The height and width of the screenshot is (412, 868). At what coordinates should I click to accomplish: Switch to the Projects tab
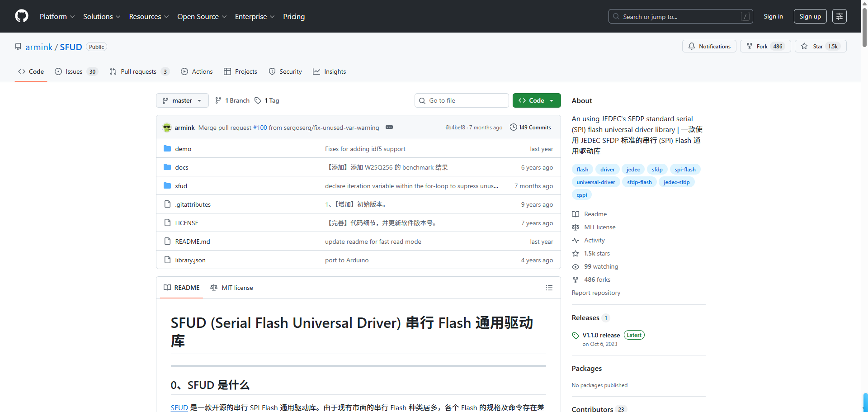tap(241, 71)
